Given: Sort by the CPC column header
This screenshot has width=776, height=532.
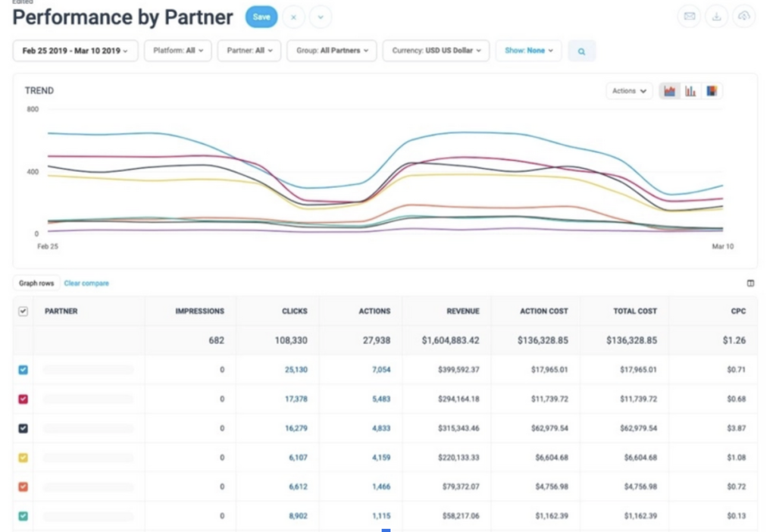Looking at the screenshot, I should click(x=738, y=311).
